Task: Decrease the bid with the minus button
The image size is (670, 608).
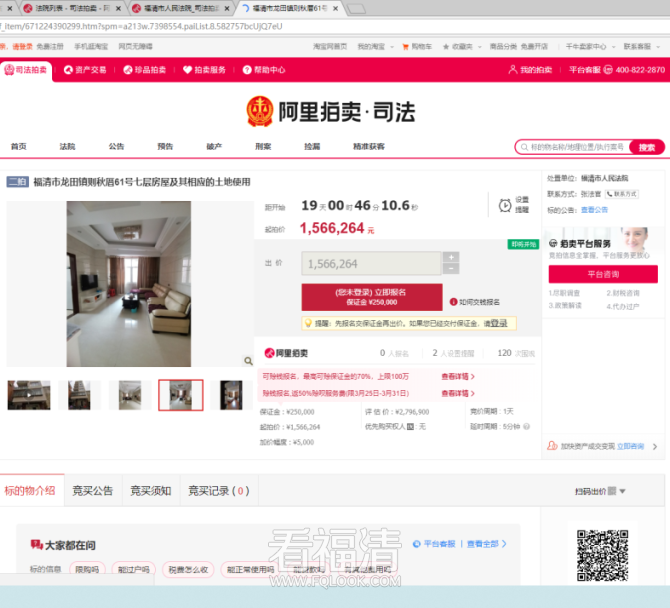Action: pos(451,269)
